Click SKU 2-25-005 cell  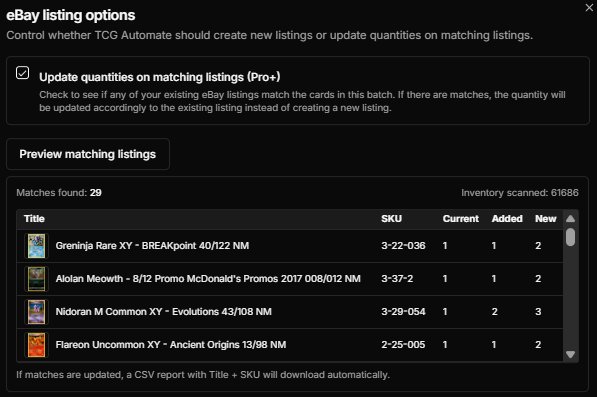coord(403,345)
